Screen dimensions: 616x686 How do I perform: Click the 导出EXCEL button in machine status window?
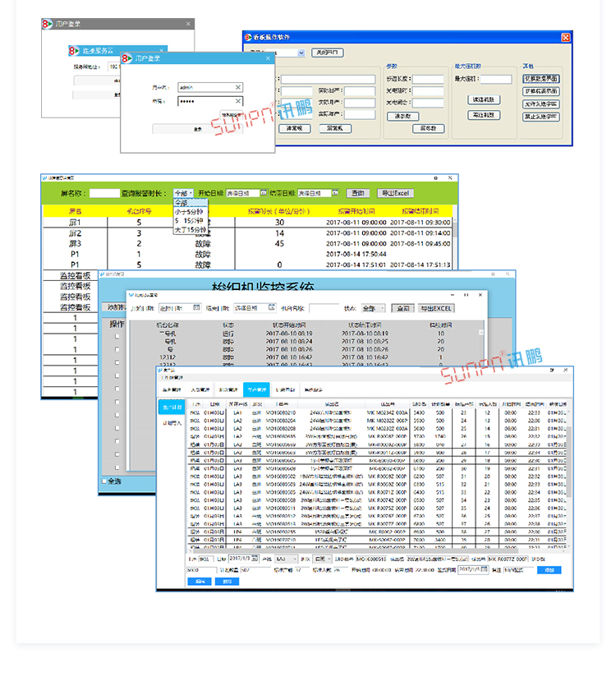pyautogui.click(x=436, y=308)
